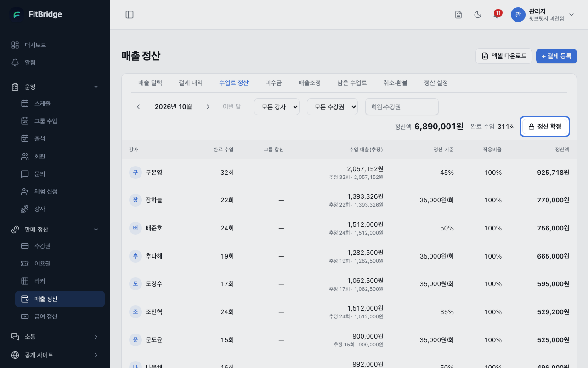The height and width of the screenshot is (368, 588).
Task: Open the 스케줄 sidebar item
Action: coord(60,103)
